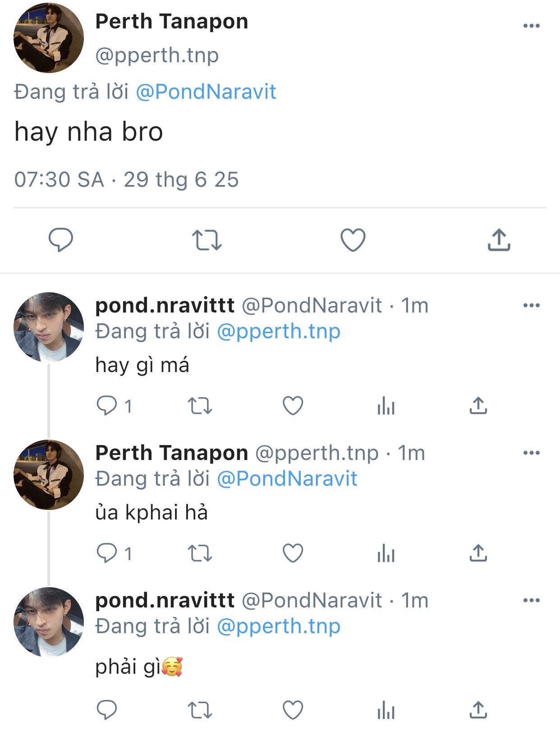Viewport: 560px width, 731px height.
Task: Open Perth Tanapon's avatar on main tweet
Action: [x=49, y=38]
